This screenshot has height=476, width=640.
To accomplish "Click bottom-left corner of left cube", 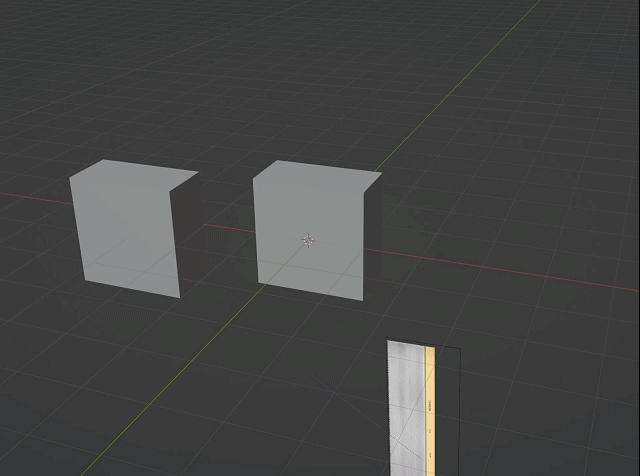I will tap(83, 281).
